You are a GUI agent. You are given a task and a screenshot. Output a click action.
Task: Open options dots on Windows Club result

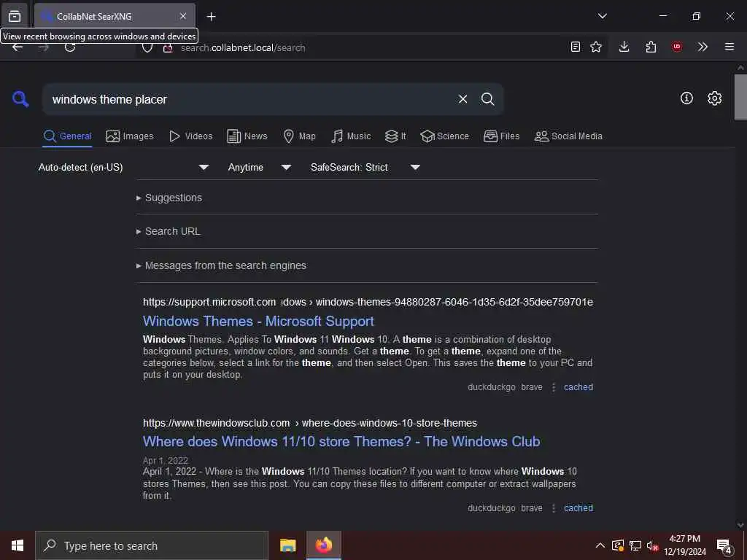click(554, 508)
